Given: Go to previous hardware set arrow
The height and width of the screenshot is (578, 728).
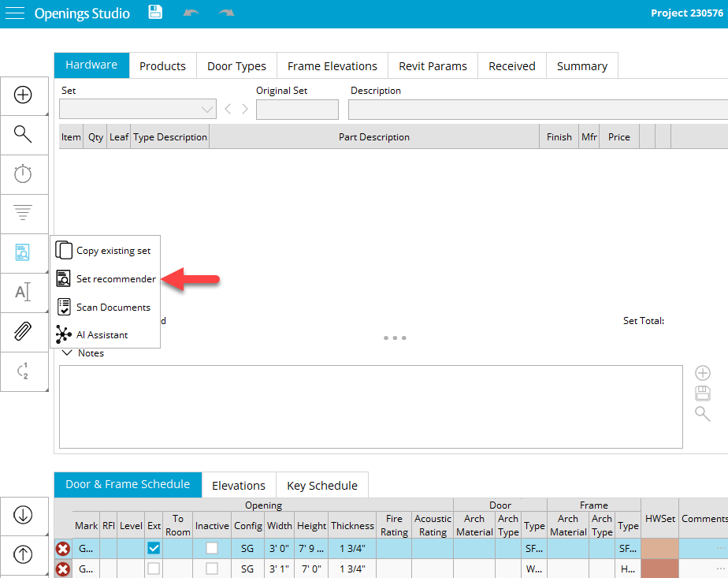Looking at the screenshot, I should coord(228,109).
